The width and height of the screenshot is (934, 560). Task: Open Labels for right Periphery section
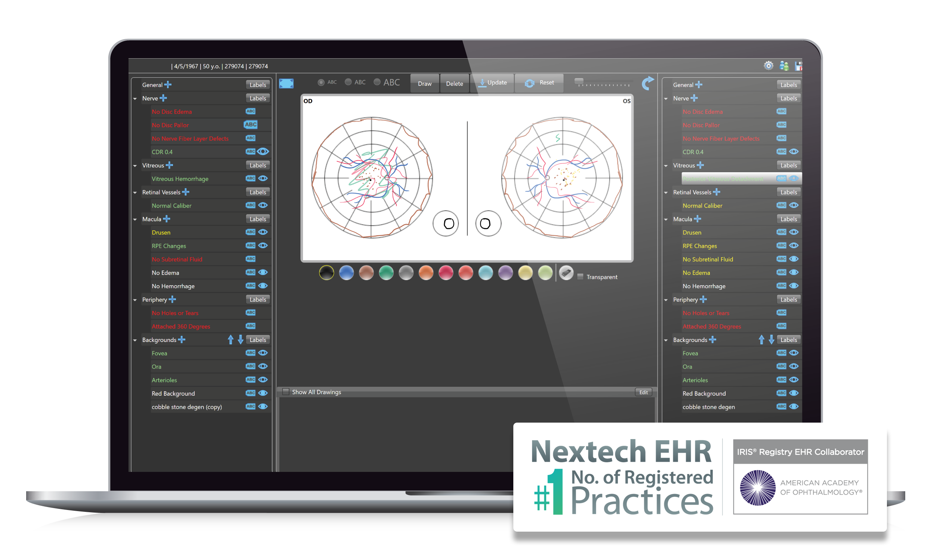pos(789,300)
